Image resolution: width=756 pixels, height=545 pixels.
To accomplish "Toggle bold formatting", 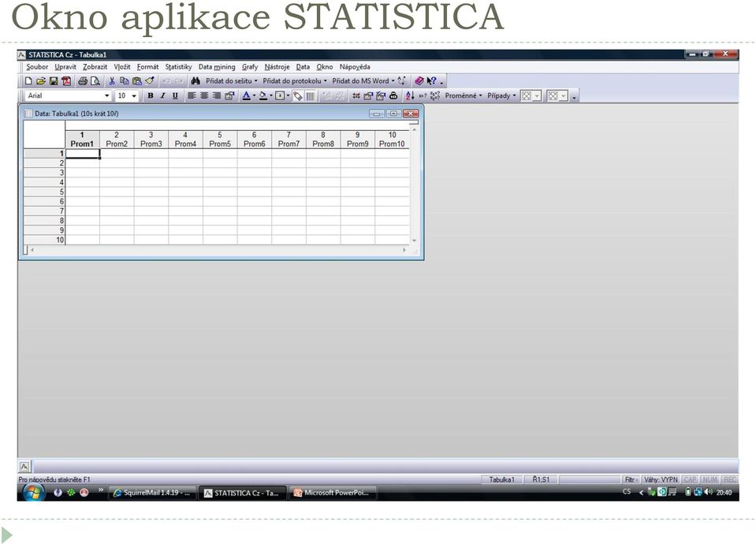I will 151,96.
